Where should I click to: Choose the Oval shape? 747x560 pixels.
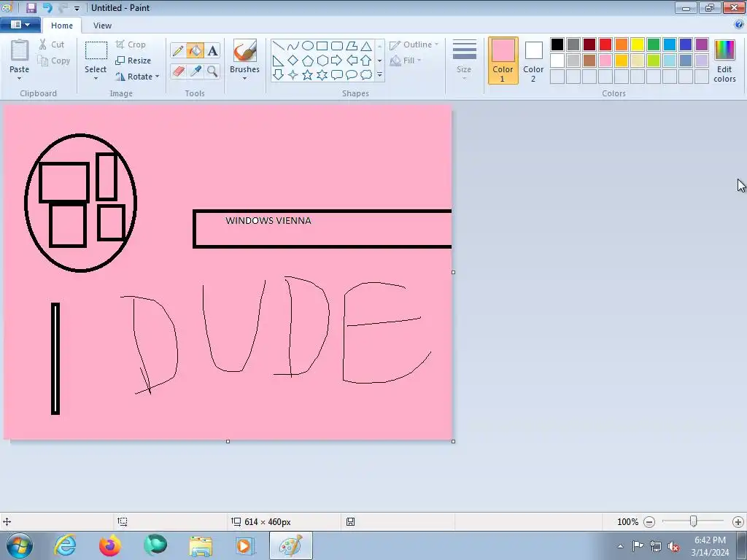point(308,46)
